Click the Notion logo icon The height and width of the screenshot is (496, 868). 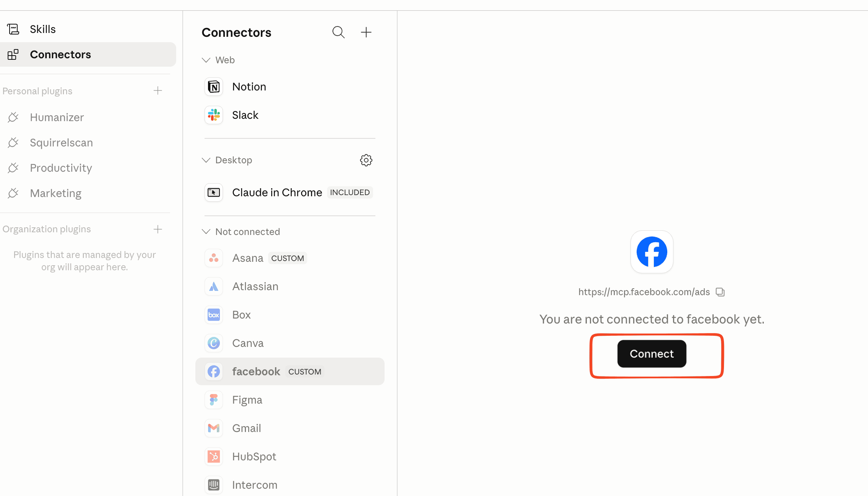point(214,87)
